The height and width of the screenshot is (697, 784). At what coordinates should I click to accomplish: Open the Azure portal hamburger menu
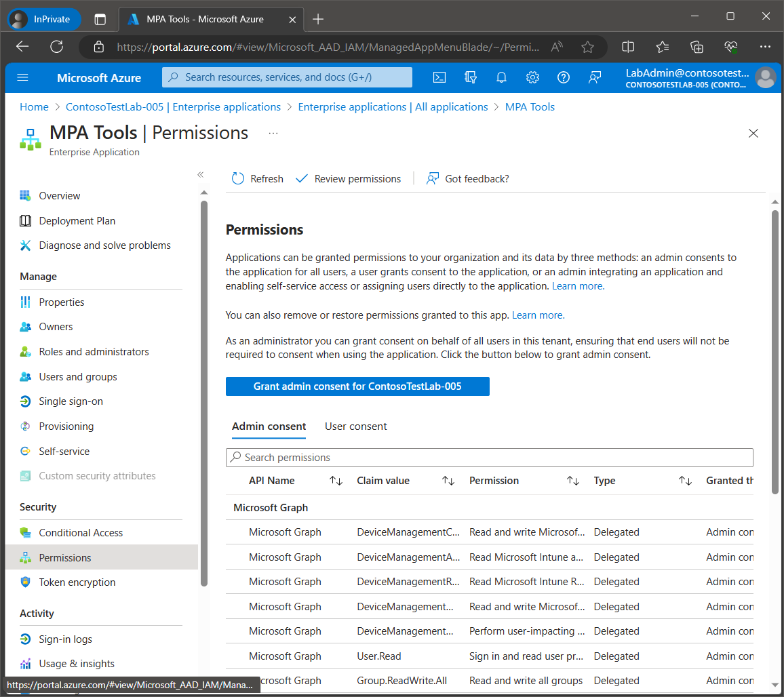[x=22, y=77]
